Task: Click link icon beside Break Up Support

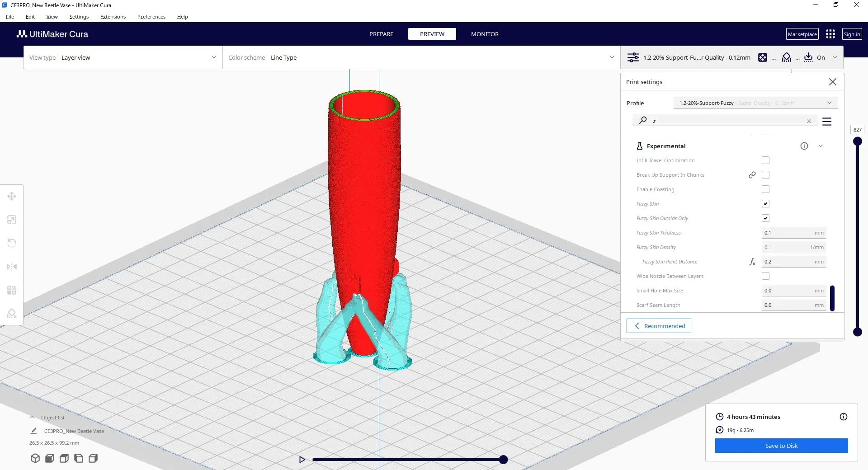Action: tap(752, 175)
